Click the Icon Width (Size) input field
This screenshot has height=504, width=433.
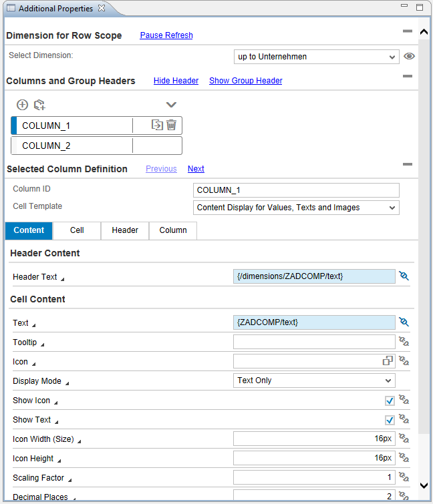tap(313, 439)
